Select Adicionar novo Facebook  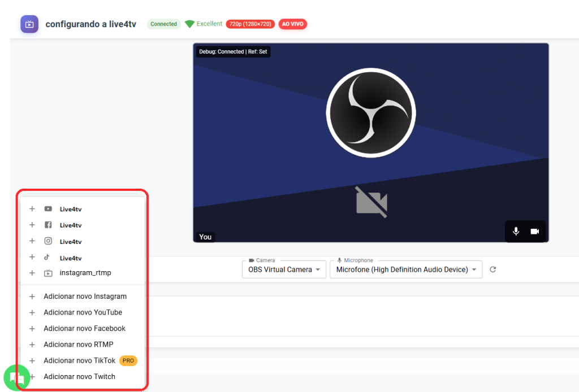coord(83,329)
